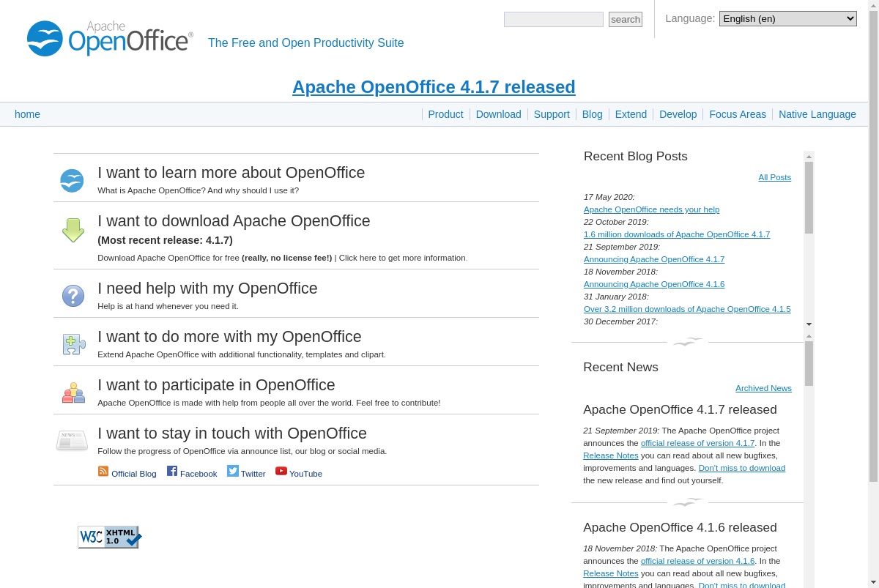879x588 pixels.
Task: Open the Develop menu item
Action: point(678,114)
